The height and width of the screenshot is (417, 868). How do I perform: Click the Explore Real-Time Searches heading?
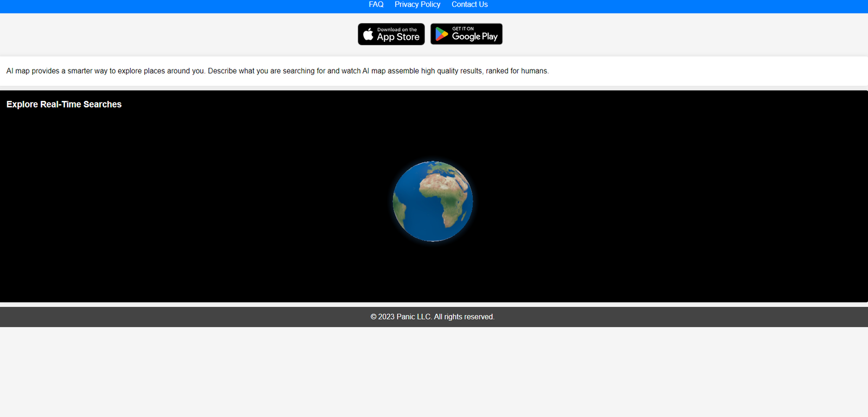[64, 104]
